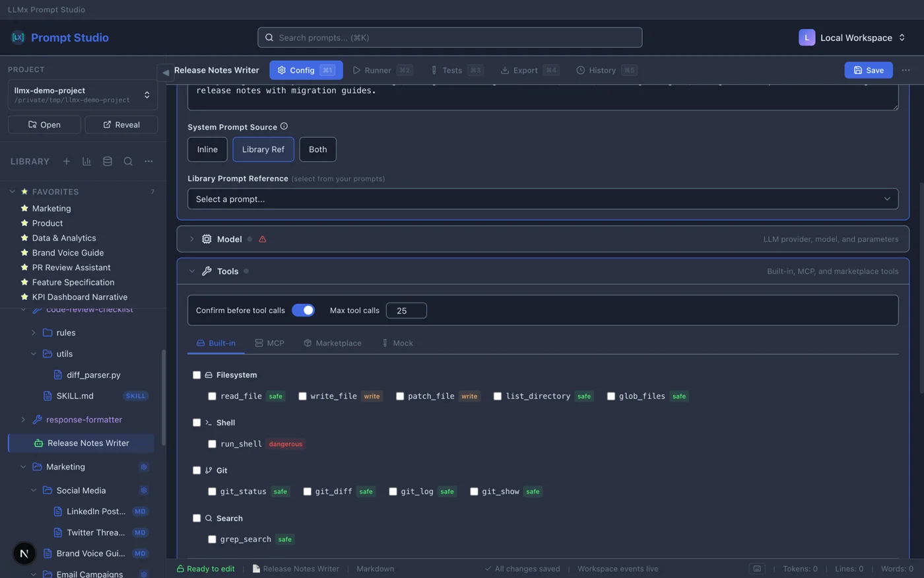Click the Max tool calls input field
924x578 pixels.
(x=406, y=310)
